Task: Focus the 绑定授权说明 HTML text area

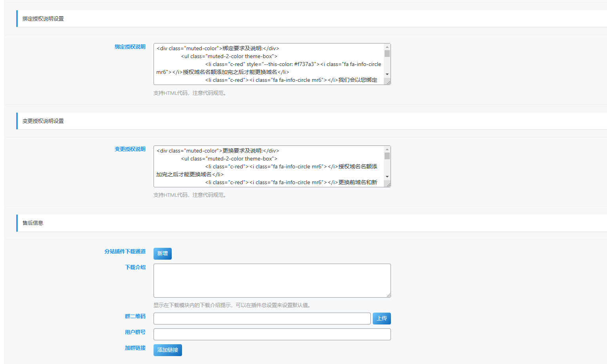Action: point(268,64)
